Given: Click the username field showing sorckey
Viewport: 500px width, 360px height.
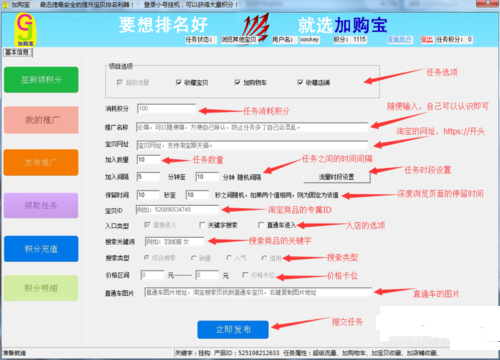Looking at the screenshot, I should pyautogui.click(x=309, y=40).
